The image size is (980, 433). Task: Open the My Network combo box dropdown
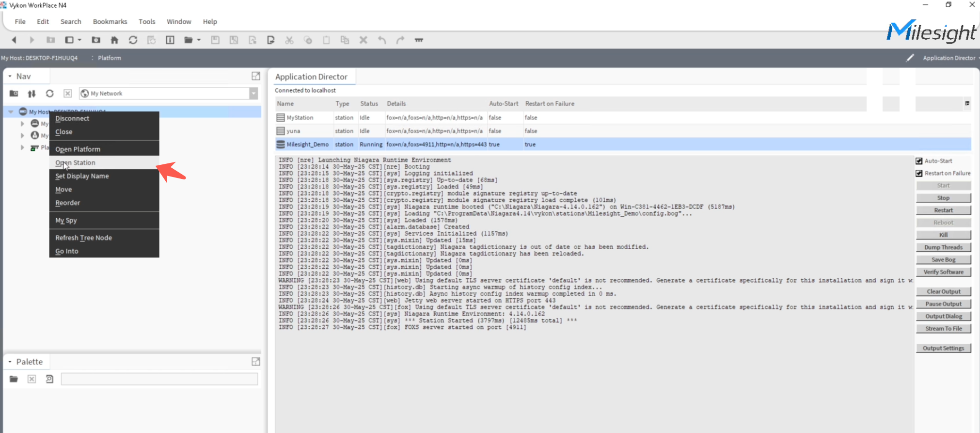253,94
